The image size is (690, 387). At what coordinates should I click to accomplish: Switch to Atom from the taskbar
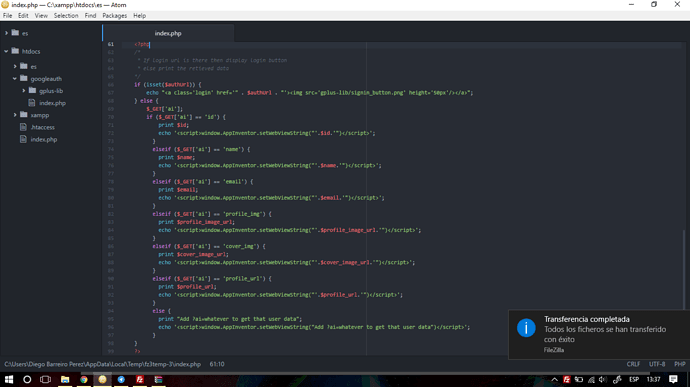(x=103, y=379)
